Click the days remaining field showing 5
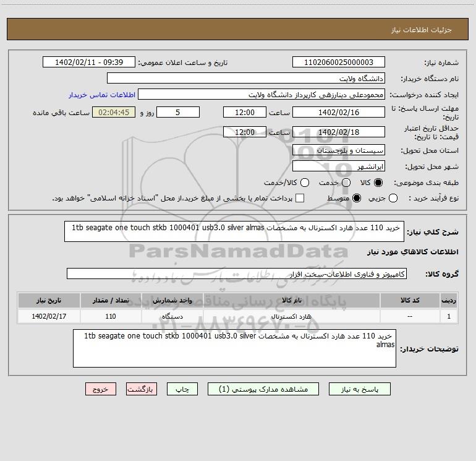The width and height of the screenshot is (476, 461). (x=178, y=113)
